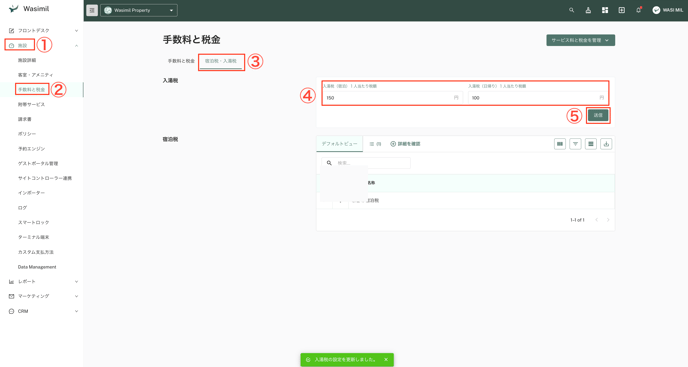Switch to the 手数料と税金 tab

(x=181, y=61)
